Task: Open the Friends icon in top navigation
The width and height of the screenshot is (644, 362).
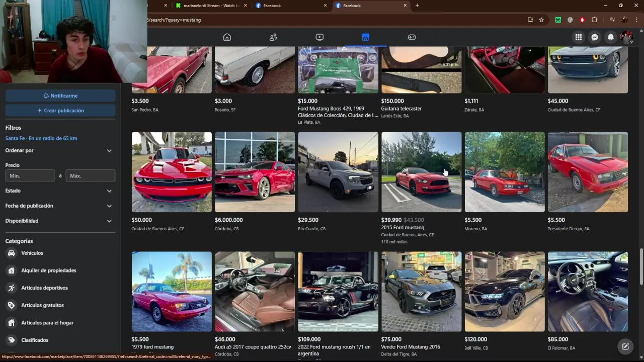Action: (273, 37)
